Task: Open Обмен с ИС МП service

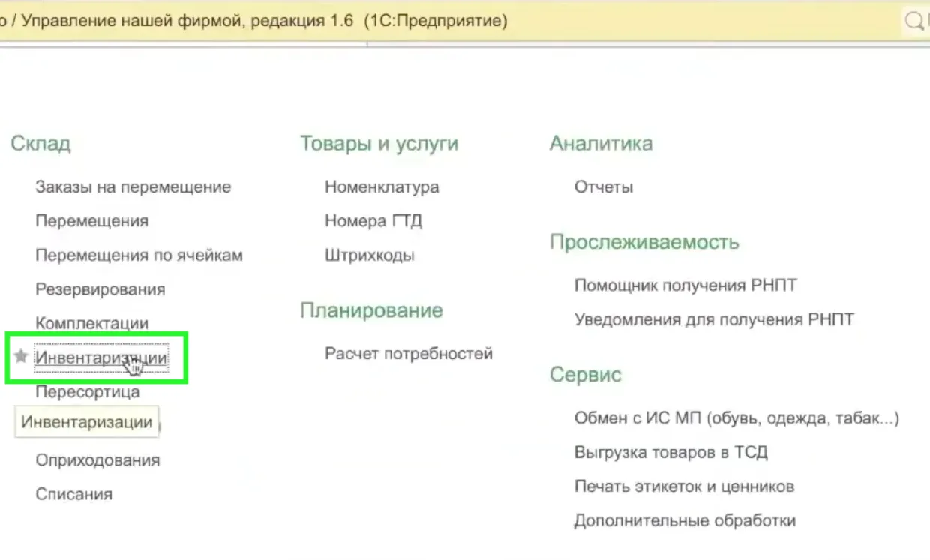Action: point(736,418)
